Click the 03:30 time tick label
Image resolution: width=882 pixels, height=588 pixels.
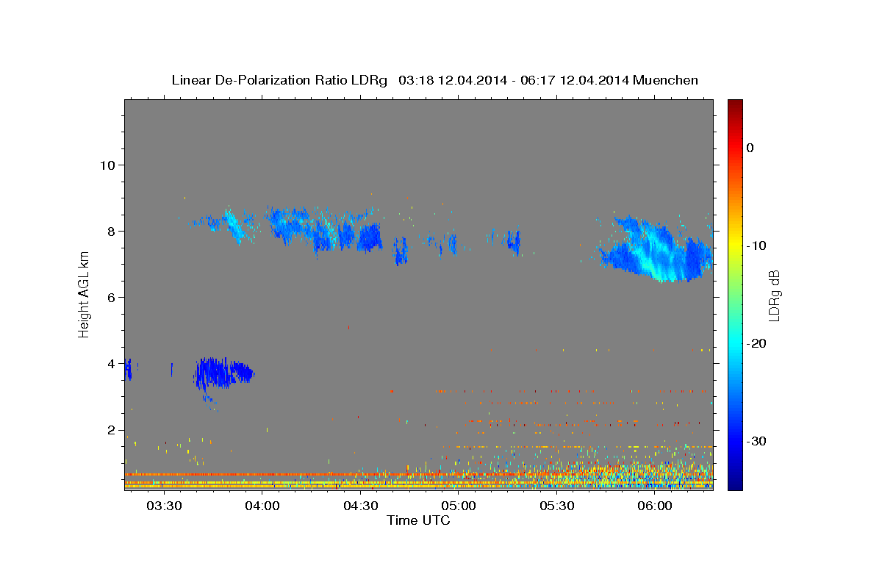click(x=164, y=506)
